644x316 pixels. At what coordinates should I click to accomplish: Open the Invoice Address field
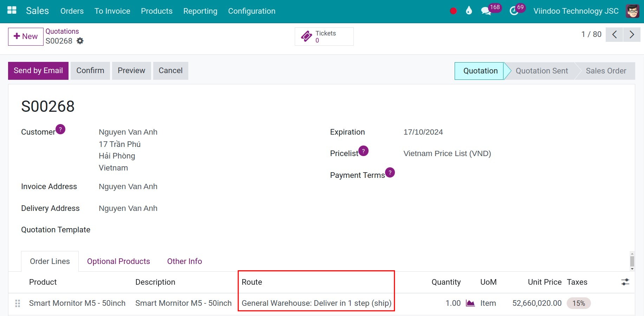[x=128, y=187]
